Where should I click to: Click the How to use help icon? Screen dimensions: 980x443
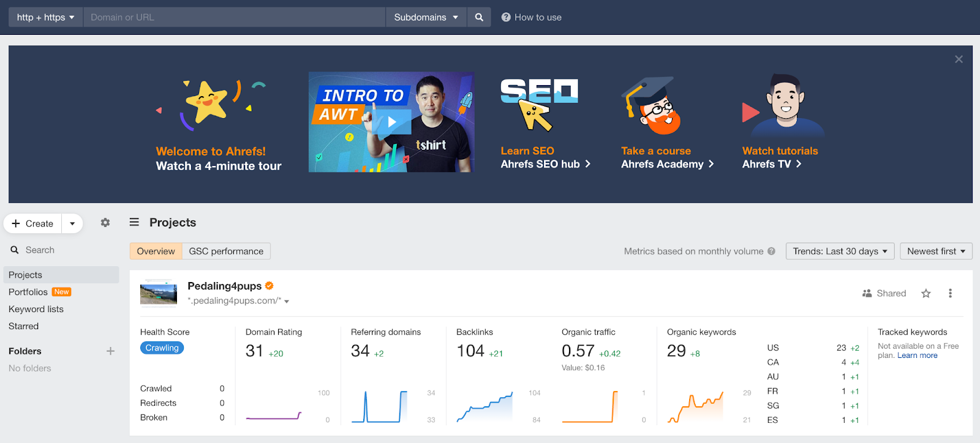[506, 17]
